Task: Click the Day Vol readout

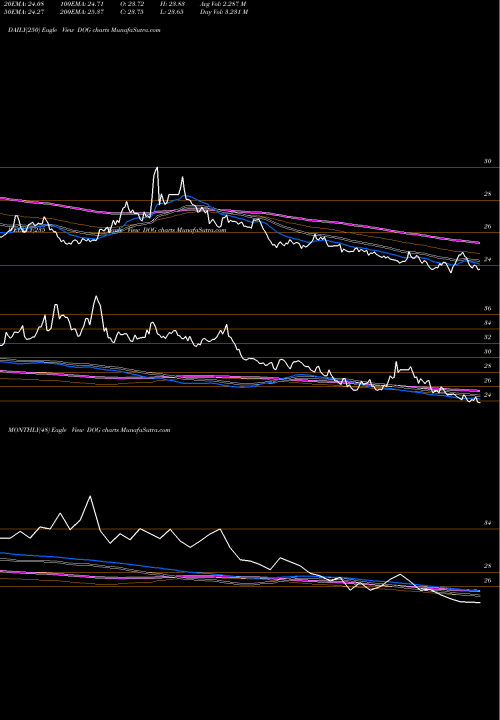Action: point(224,12)
